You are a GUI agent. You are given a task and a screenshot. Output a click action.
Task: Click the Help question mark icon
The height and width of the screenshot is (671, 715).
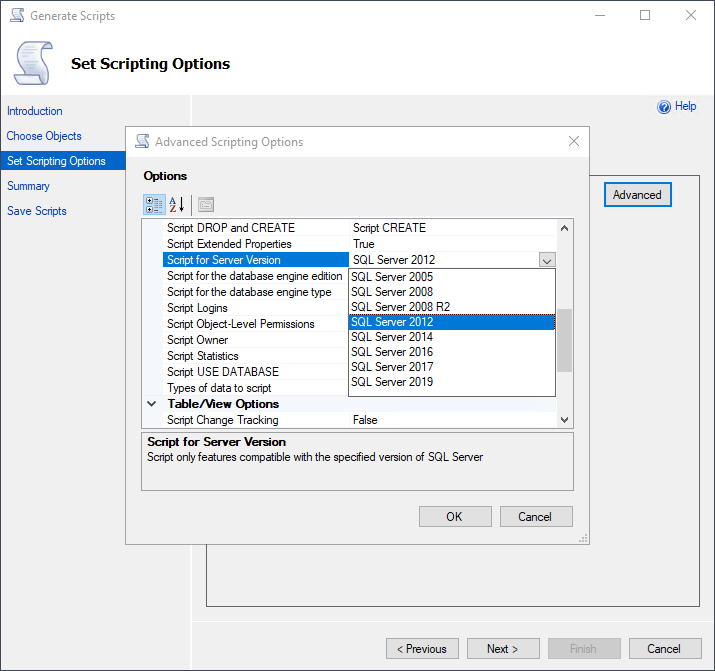[x=664, y=107]
